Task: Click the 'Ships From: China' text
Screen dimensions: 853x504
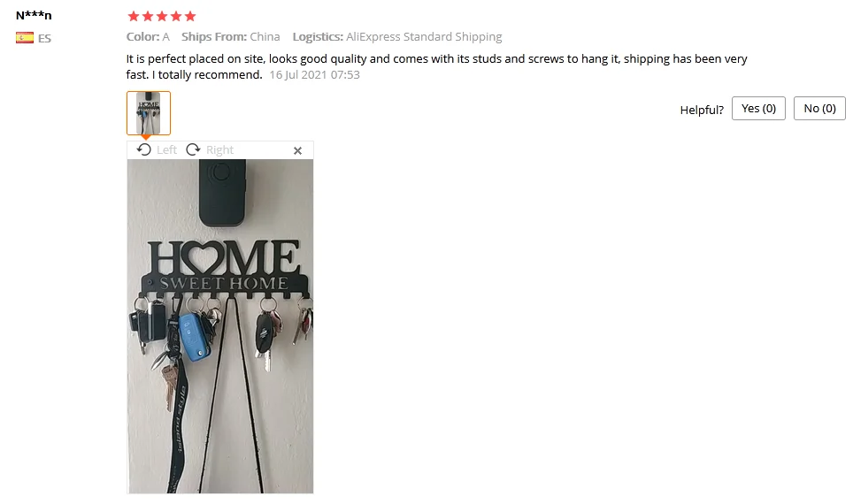Action: coord(231,37)
